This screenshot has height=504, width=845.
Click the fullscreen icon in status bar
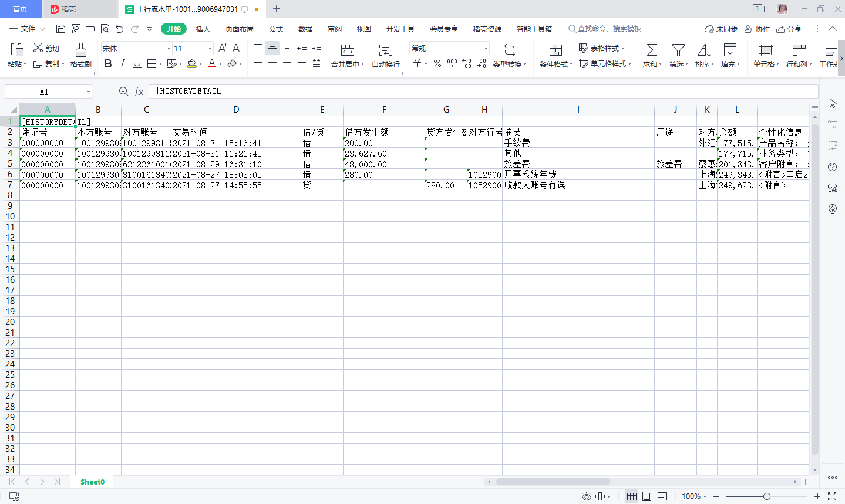[832, 496]
